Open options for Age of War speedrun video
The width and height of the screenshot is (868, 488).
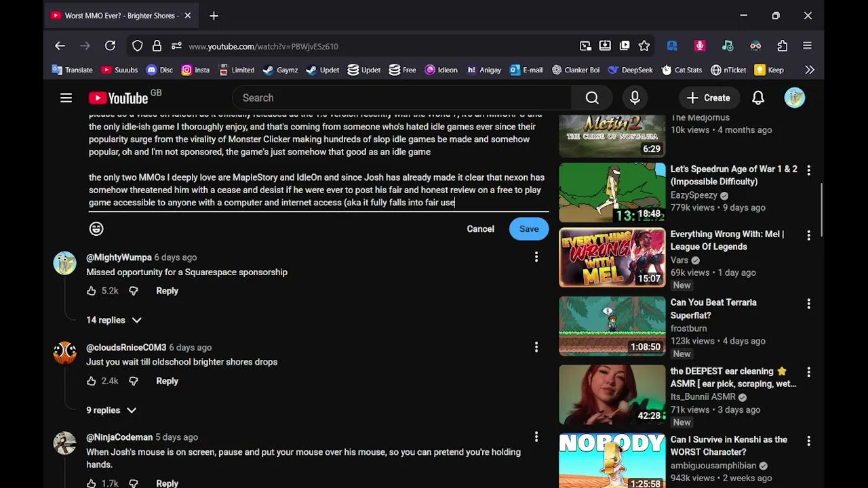pos(808,169)
